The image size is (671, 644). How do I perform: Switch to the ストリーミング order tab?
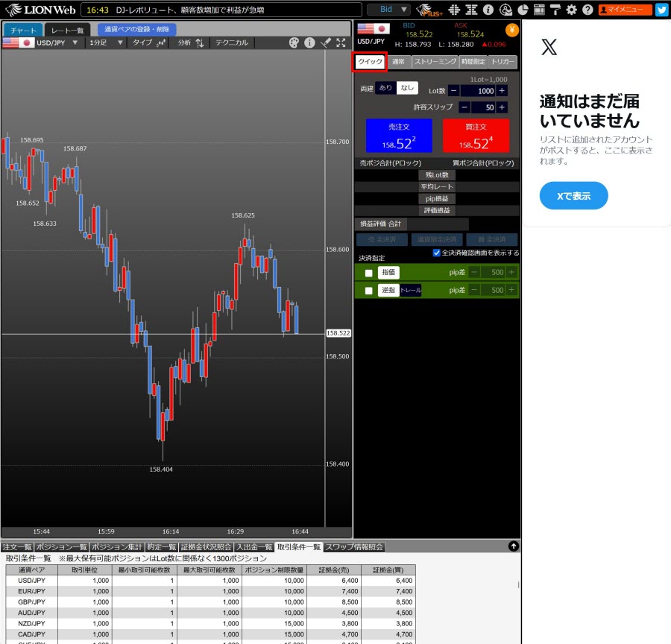pos(435,62)
